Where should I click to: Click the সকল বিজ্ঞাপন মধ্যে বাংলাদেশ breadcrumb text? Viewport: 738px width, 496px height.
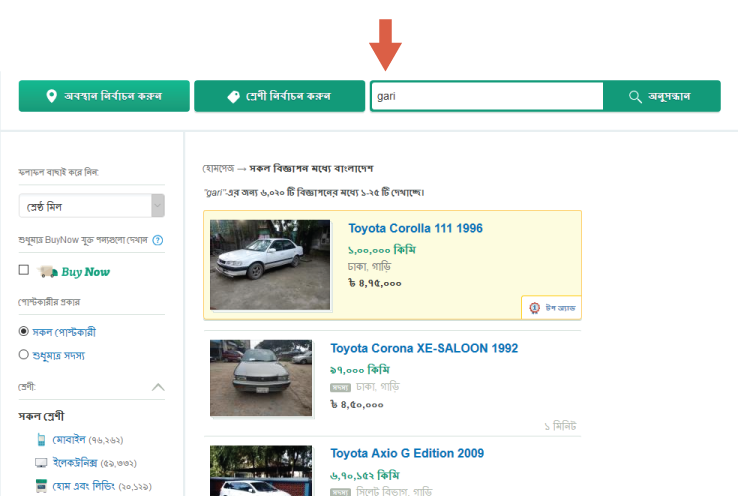coord(311,168)
